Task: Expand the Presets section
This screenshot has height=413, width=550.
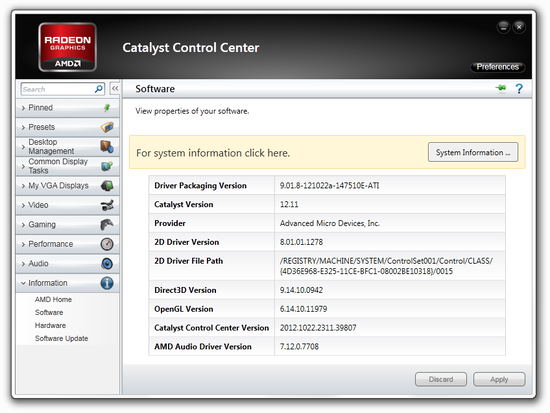Action: click(68, 127)
